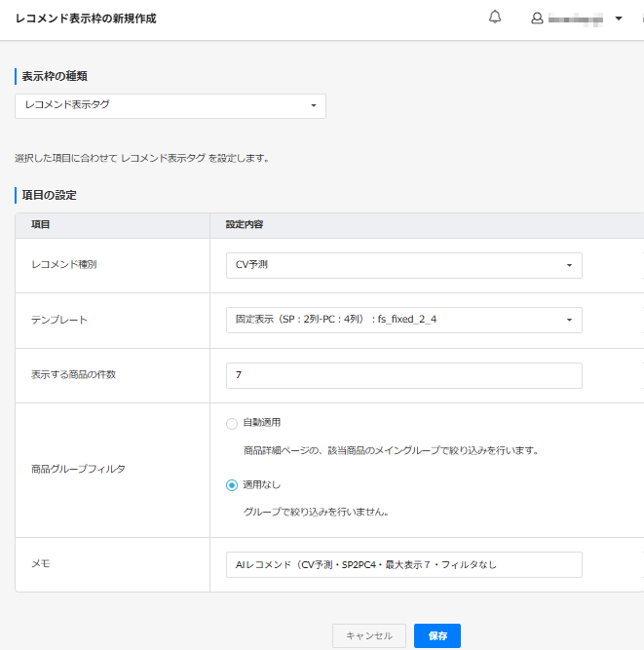Click the 項目の設定 section heading
Image resolution: width=644 pixels, height=650 pixels.
(49, 195)
